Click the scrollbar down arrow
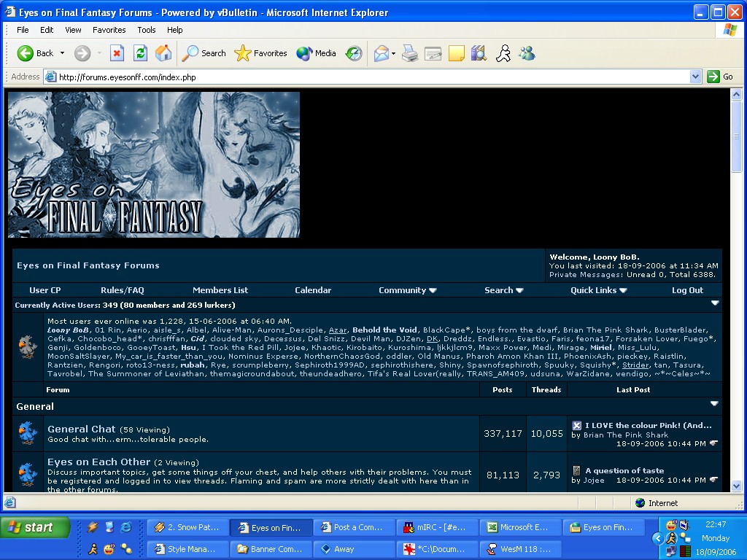Viewport: 747px width, 560px height. 736,486
